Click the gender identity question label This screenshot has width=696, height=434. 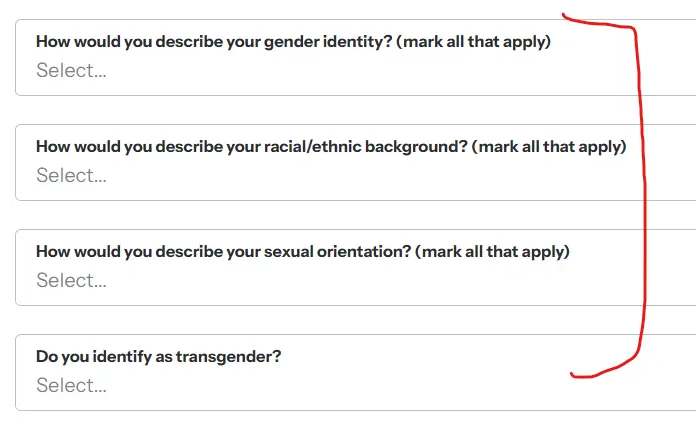(x=293, y=42)
